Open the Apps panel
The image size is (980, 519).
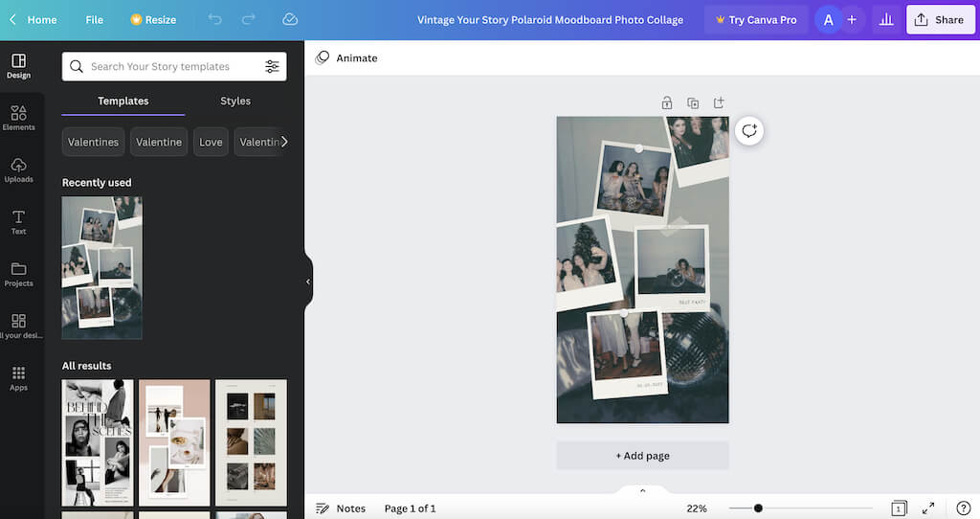coord(18,377)
